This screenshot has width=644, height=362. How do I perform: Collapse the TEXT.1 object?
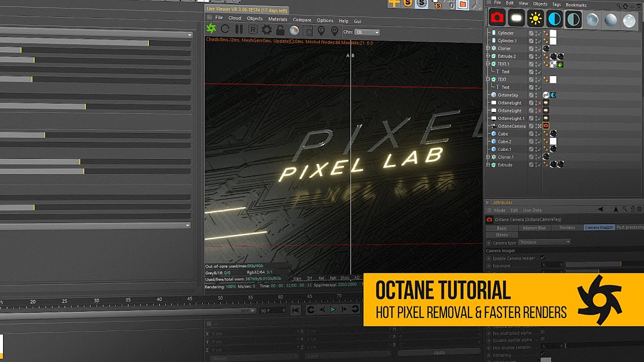click(488, 64)
